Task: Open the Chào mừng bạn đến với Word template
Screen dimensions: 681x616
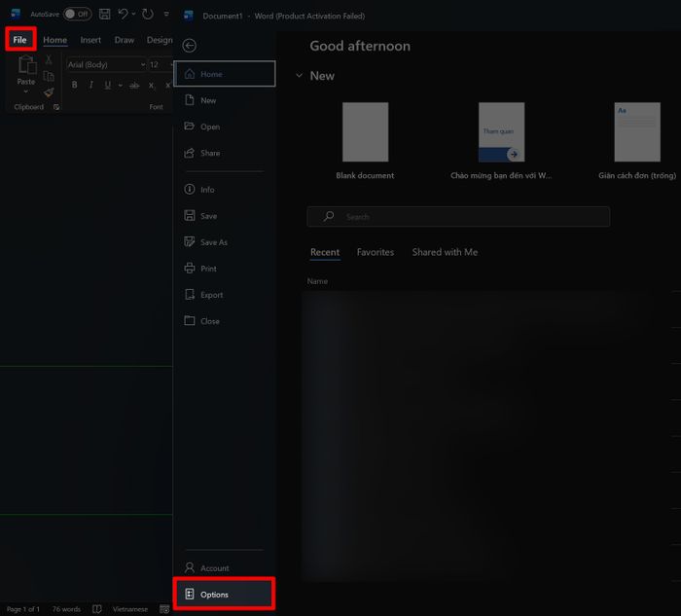Action: (x=501, y=141)
